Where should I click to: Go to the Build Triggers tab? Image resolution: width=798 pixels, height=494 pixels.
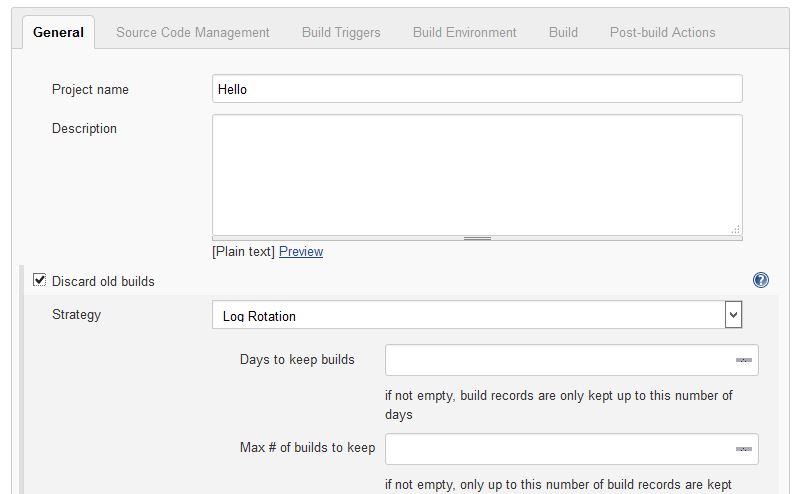coord(341,32)
